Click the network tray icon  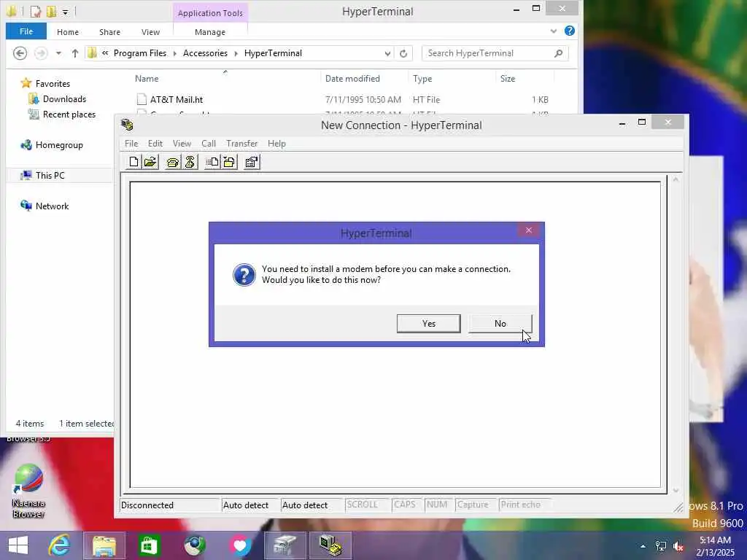661,546
